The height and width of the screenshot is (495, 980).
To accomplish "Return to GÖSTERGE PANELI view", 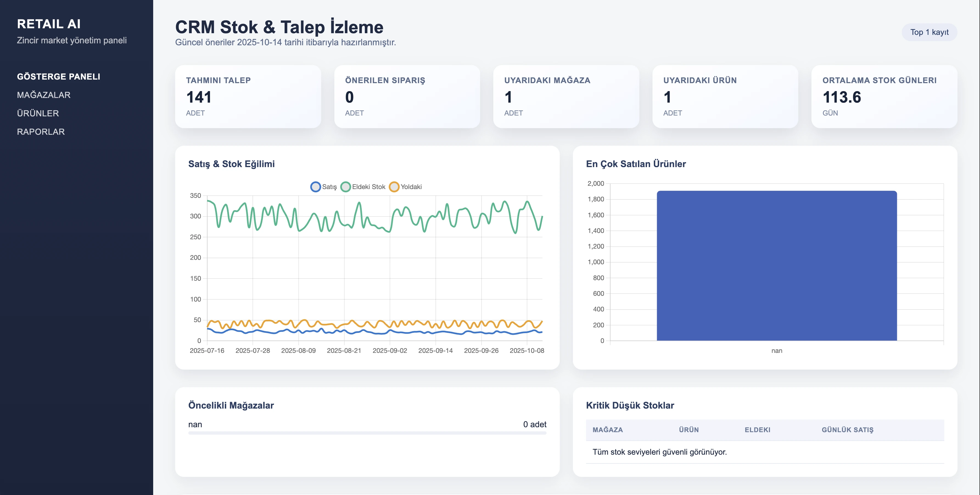I will tap(58, 76).
